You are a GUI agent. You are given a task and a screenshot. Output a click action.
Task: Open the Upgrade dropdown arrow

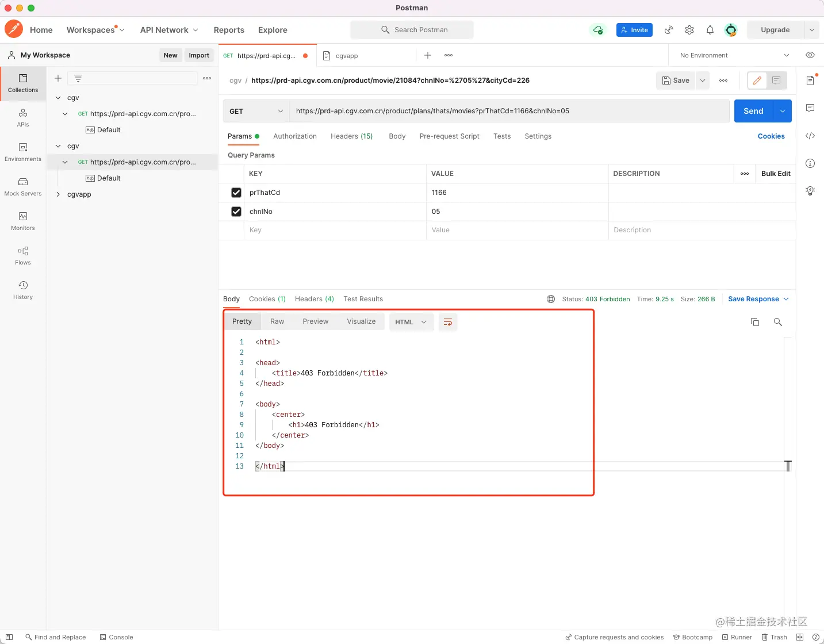[812, 30]
